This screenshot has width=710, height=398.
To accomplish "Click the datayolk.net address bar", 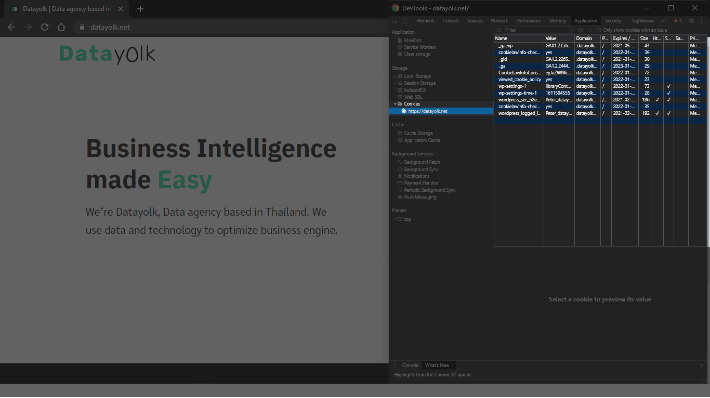I will click(231, 27).
